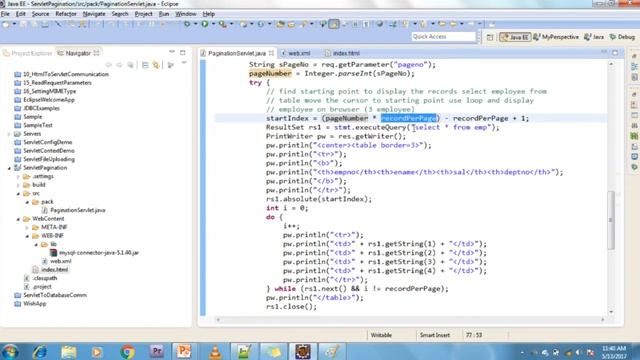This screenshot has width=640, height=360.
Task: Open the Window menu
Action: pyautogui.click(x=186, y=14)
